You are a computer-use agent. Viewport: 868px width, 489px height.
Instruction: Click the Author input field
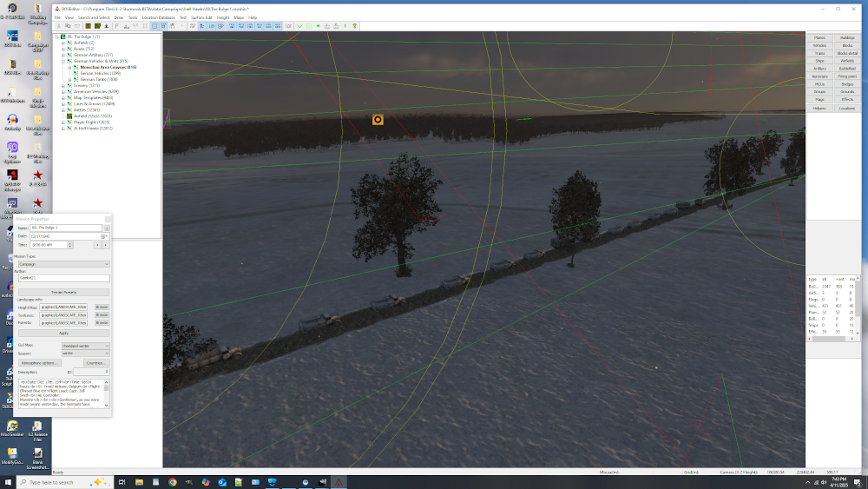point(63,278)
